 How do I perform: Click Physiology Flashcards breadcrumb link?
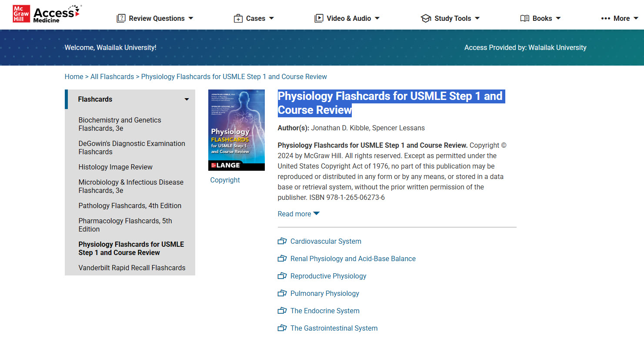click(x=234, y=76)
